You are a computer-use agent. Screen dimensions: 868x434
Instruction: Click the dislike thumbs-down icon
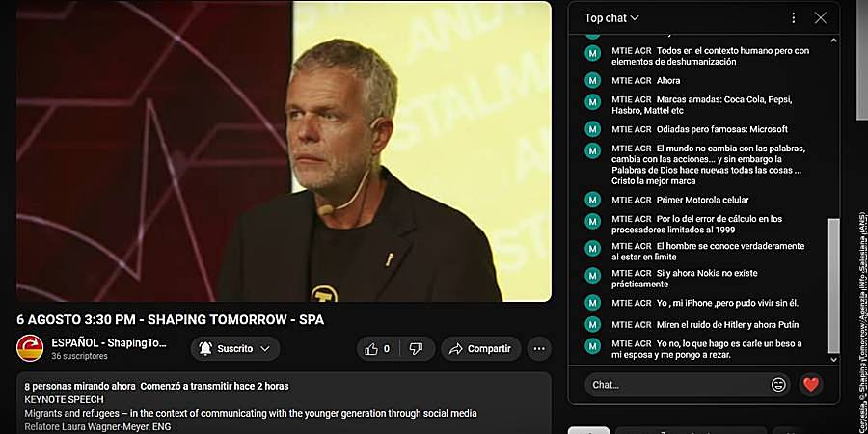pyautogui.click(x=416, y=349)
